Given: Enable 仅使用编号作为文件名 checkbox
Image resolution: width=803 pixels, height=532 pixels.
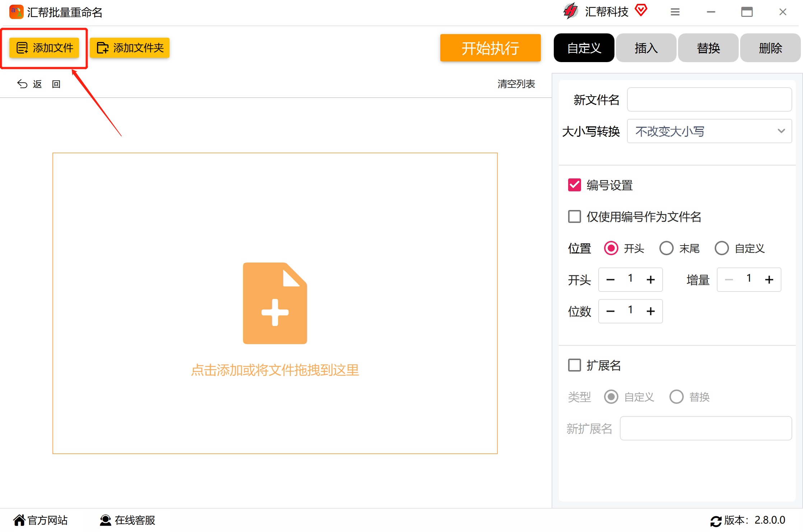Looking at the screenshot, I should coord(574,216).
